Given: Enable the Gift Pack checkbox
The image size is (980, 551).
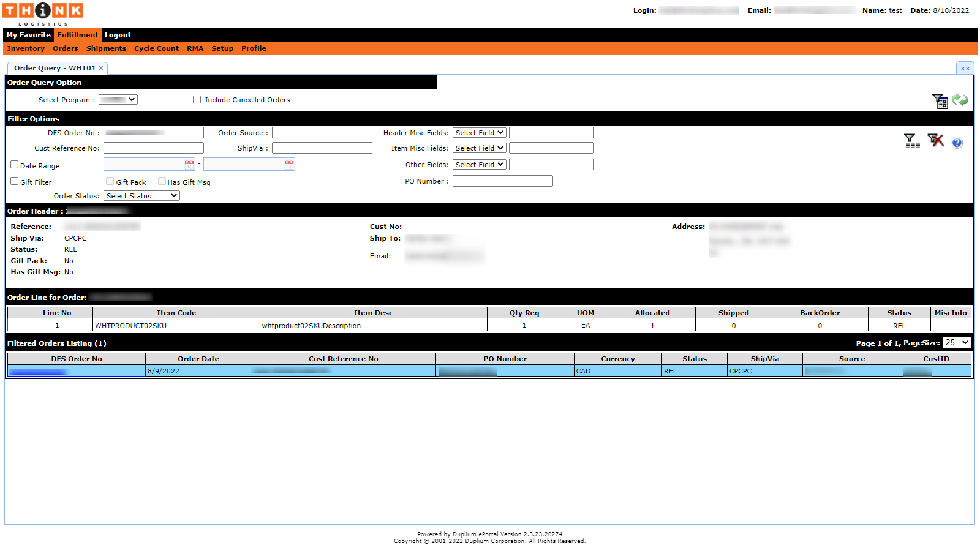Looking at the screenshot, I should tap(109, 180).
